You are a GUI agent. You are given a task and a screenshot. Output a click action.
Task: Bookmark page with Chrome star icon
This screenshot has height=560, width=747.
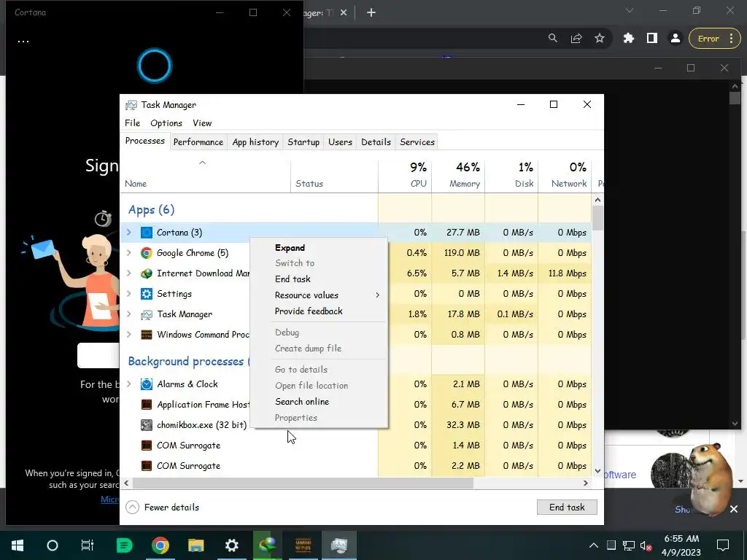(x=600, y=39)
